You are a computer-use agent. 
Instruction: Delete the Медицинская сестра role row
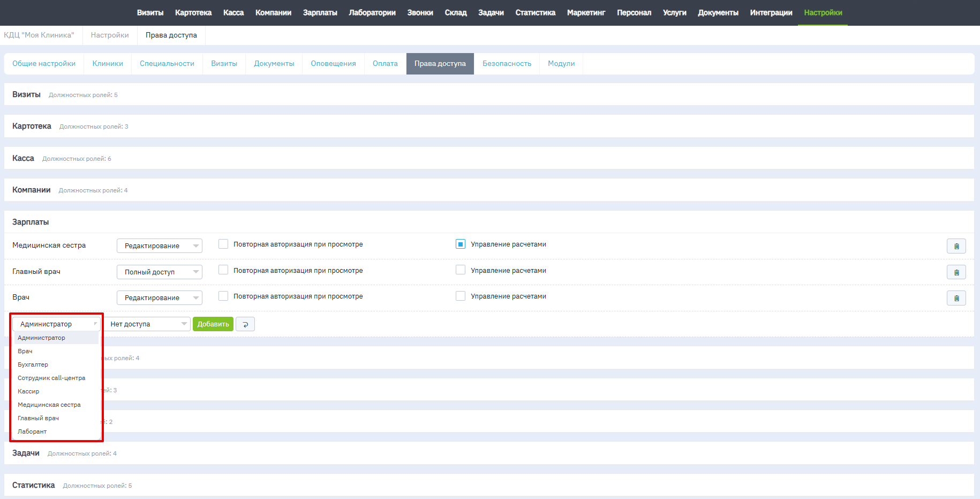tap(956, 246)
